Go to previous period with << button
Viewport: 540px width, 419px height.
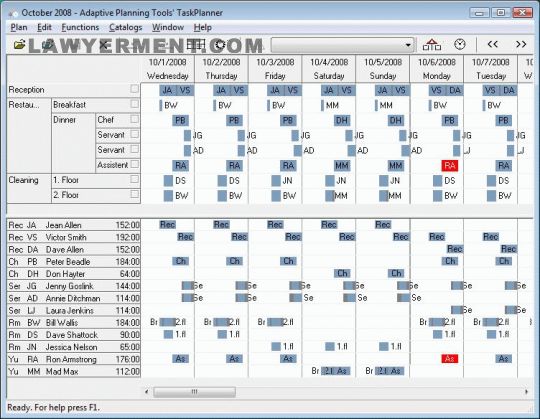(492, 44)
